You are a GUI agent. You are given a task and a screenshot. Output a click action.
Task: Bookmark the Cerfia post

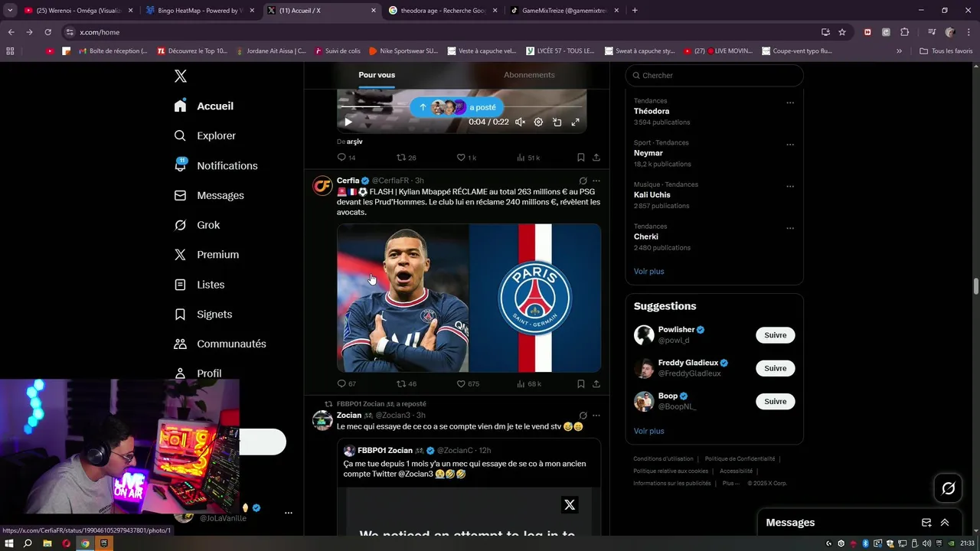point(581,383)
